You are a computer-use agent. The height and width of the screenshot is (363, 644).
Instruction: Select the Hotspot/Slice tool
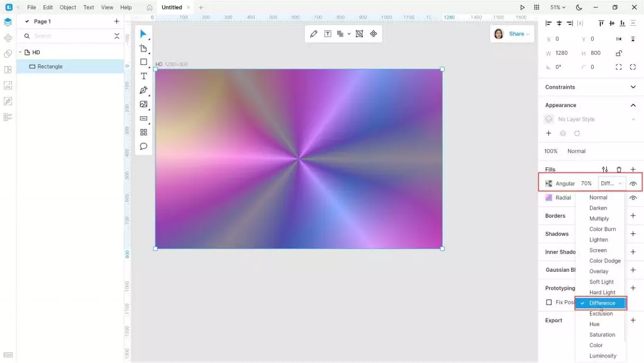point(143,118)
